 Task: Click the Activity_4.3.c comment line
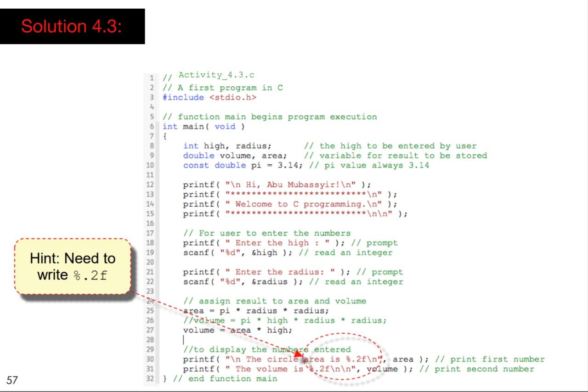tap(209, 75)
